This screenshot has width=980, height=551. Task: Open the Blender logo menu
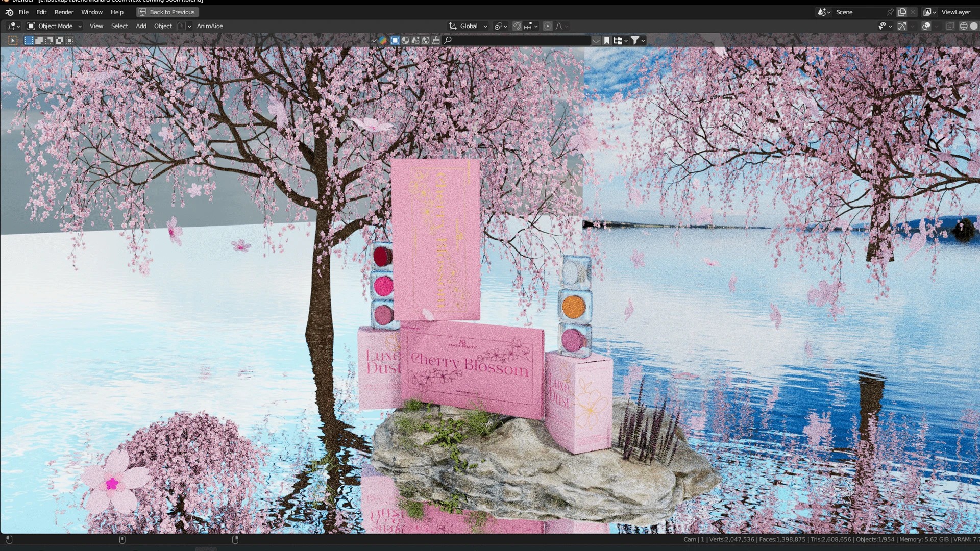(9, 12)
